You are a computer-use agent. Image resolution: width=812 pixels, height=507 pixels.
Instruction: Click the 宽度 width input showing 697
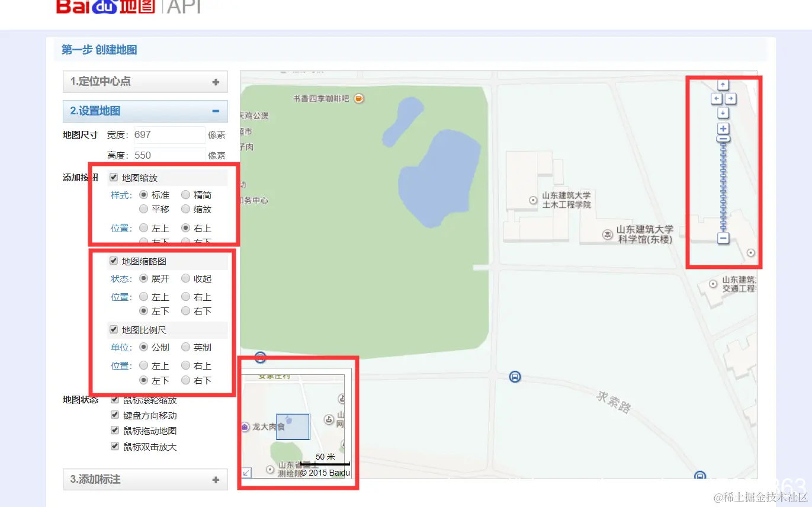(169, 134)
